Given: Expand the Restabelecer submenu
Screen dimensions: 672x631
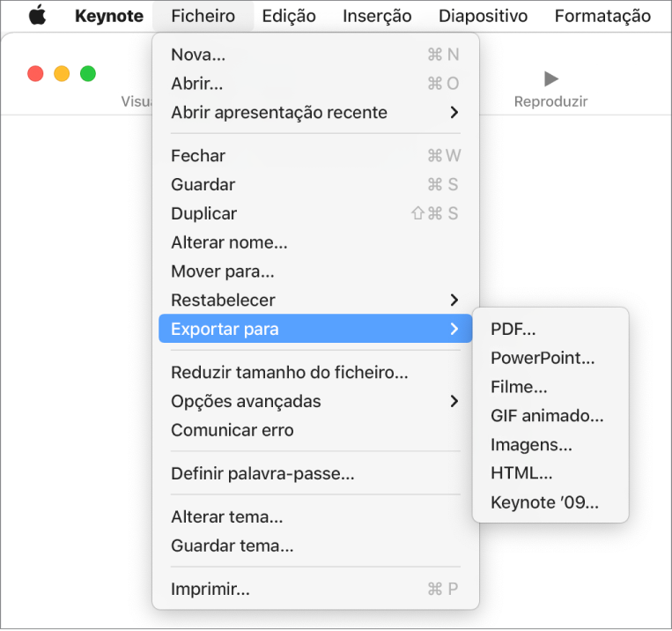Looking at the screenshot, I should [315, 300].
